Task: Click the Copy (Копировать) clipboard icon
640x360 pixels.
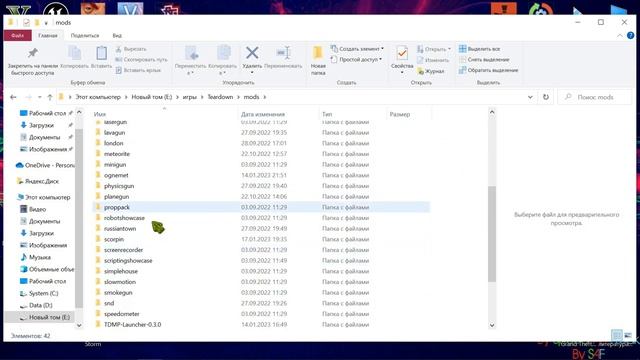Action: (x=74, y=57)
